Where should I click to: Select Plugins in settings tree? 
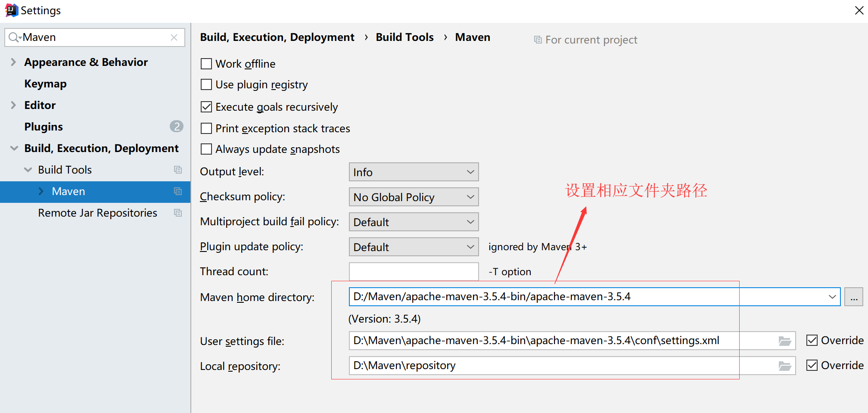click(x=44, y=127)
